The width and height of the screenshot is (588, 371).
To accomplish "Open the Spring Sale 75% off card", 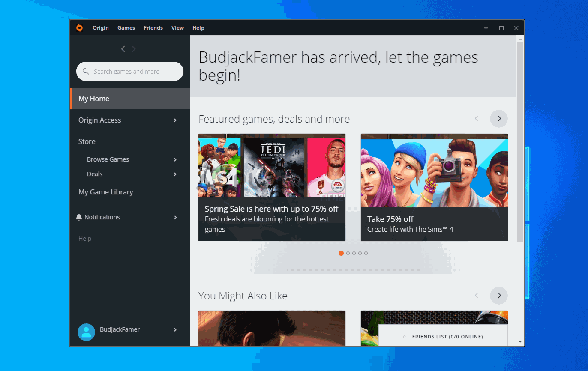I will click(x=272, y=187).
